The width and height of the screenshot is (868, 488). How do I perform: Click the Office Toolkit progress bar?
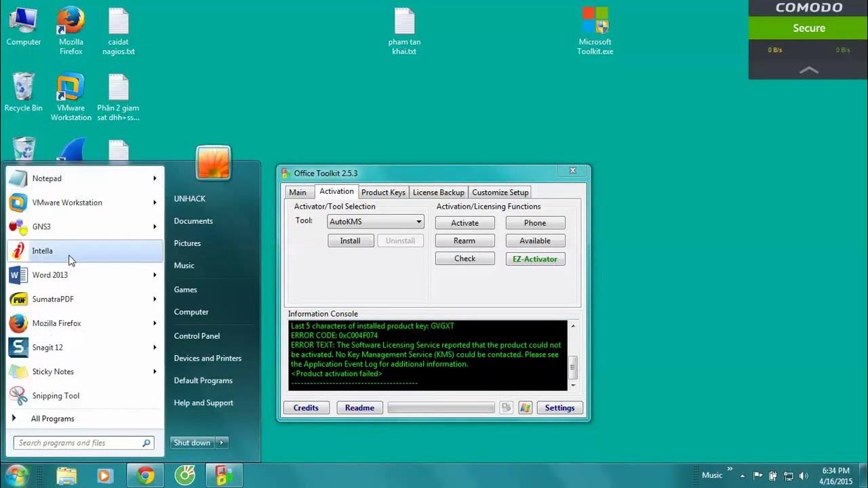tap(441, 408)
